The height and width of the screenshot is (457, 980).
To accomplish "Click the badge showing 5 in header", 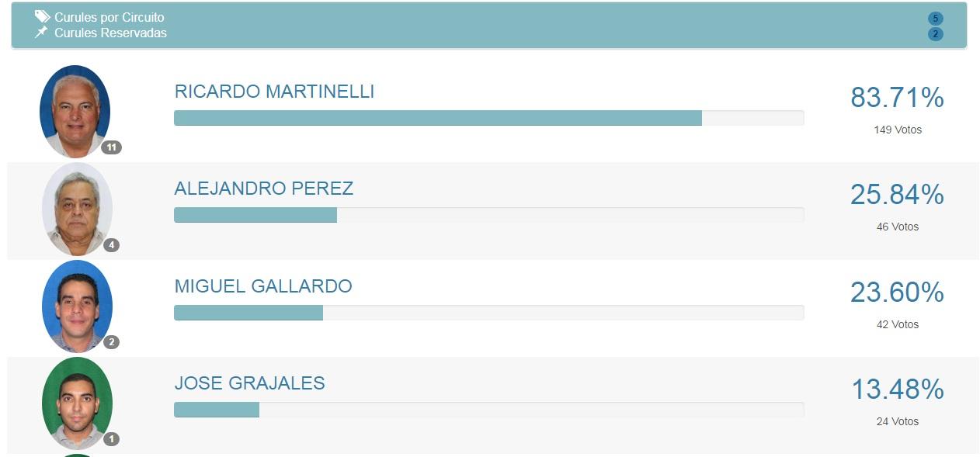I will tap(935, 19).
